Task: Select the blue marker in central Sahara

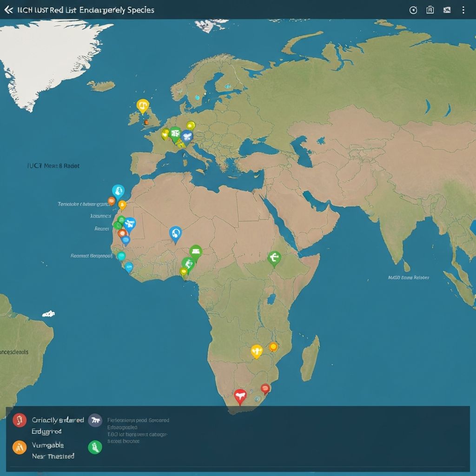Action: (x=175, y=233)
